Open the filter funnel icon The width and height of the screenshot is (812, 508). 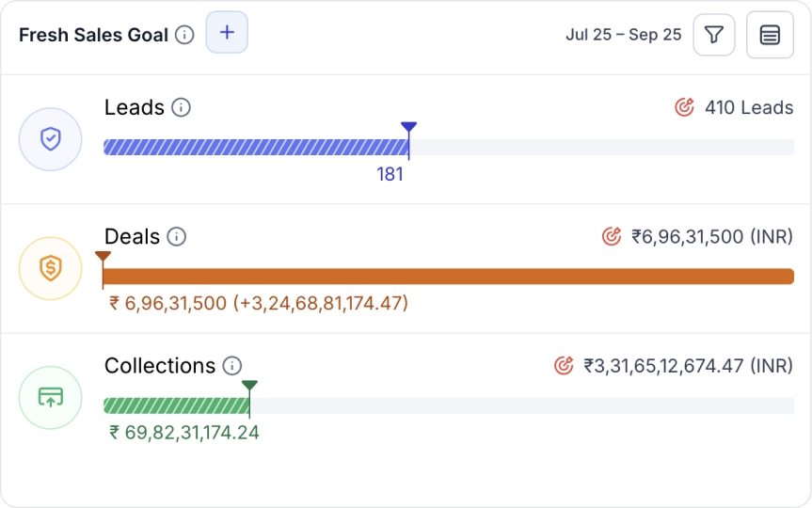pos(714,35)
